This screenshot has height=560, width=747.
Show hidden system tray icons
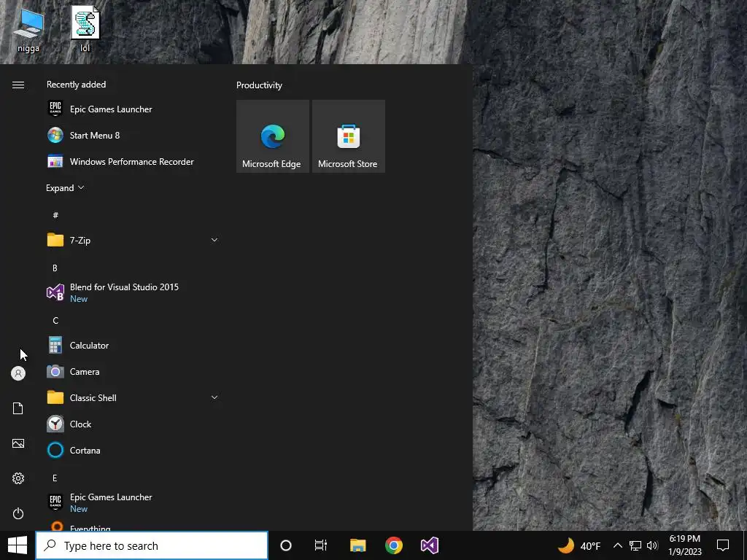(x=617, y=545)
